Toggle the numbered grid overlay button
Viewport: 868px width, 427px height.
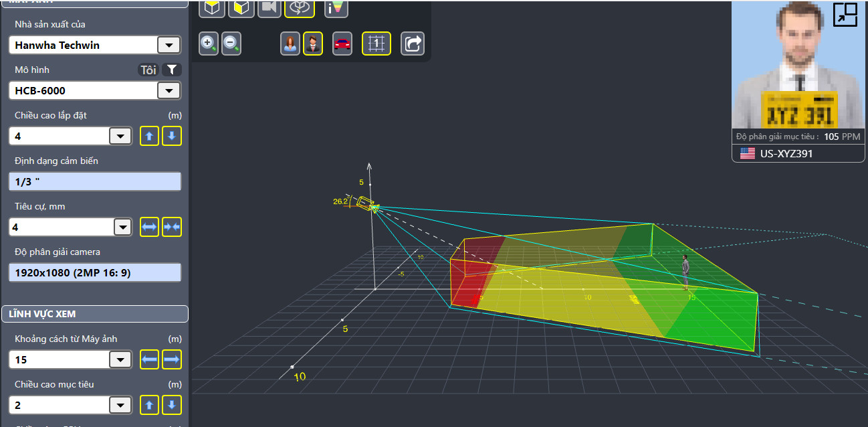376,44
